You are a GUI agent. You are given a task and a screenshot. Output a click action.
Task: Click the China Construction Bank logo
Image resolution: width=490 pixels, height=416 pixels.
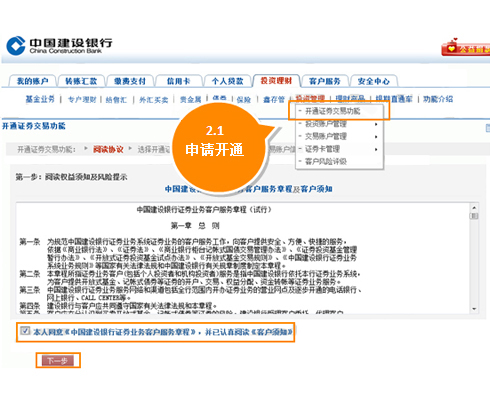click(59, 46)
